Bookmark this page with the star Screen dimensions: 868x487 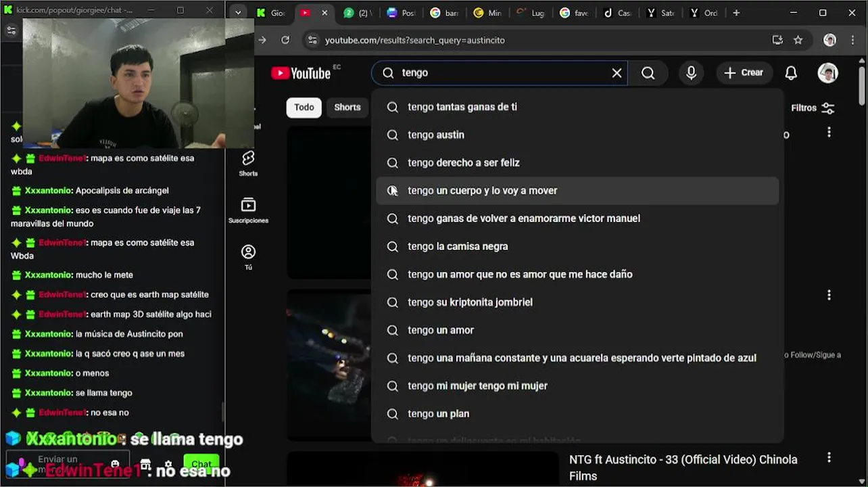point(798,40)
